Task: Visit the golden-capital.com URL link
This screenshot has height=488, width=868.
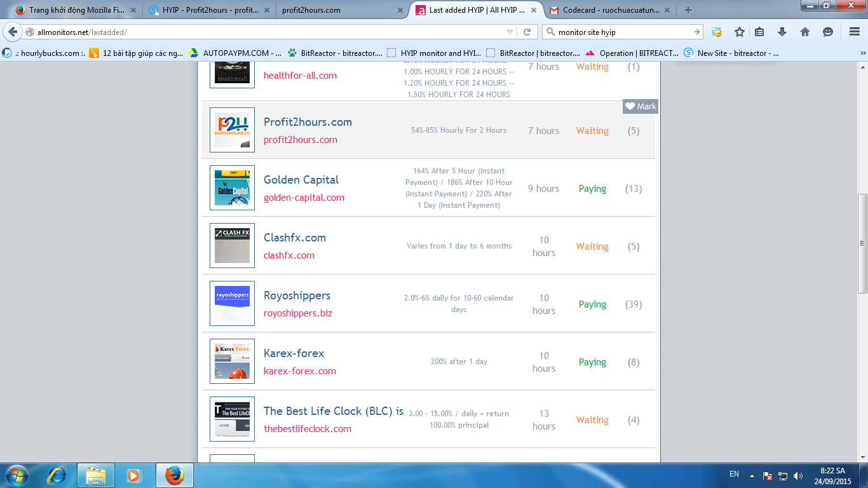Action: [304, 198]
